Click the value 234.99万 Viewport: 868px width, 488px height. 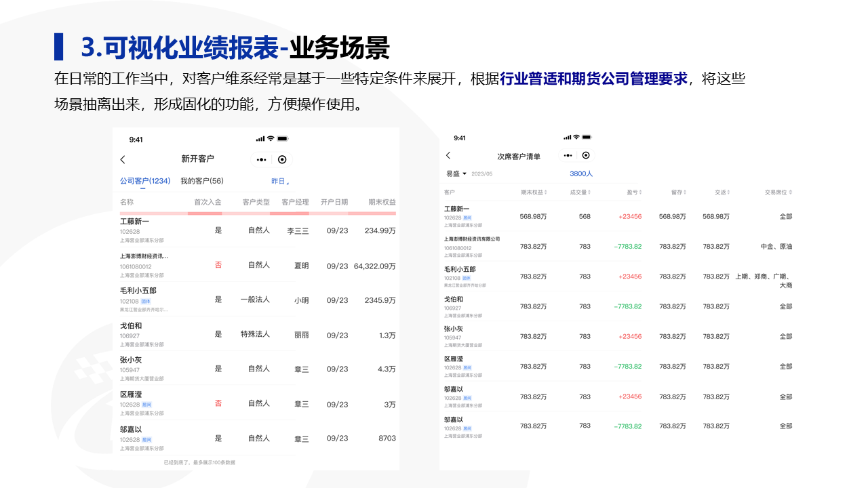380,230
